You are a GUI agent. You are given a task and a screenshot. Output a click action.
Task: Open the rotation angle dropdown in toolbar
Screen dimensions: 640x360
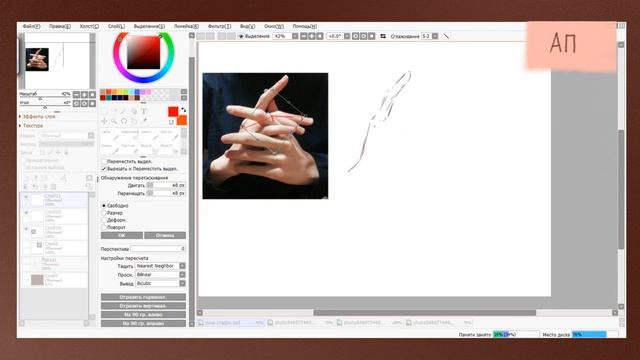coord(347,36)
